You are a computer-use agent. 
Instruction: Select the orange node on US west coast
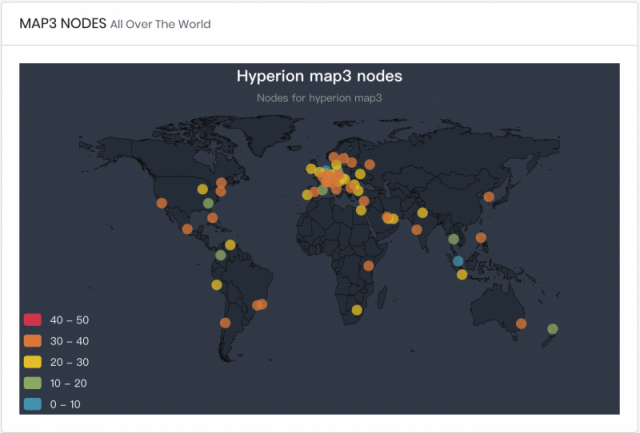(x=162, y=203)
